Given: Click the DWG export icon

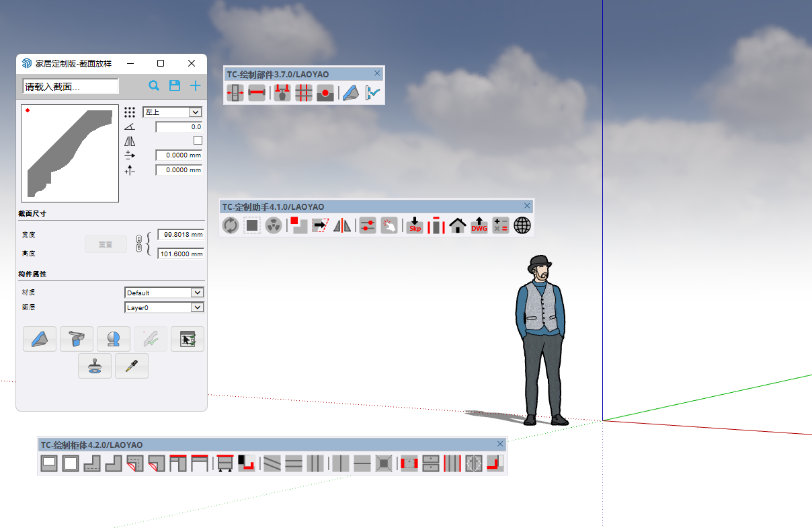Looking at the screenshot, I should point(479,225).
